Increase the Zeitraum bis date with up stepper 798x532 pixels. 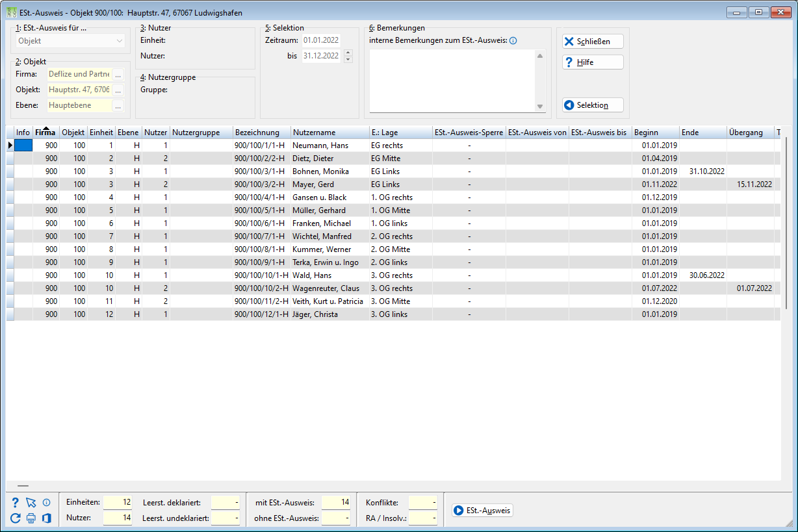tap(348, 53)
